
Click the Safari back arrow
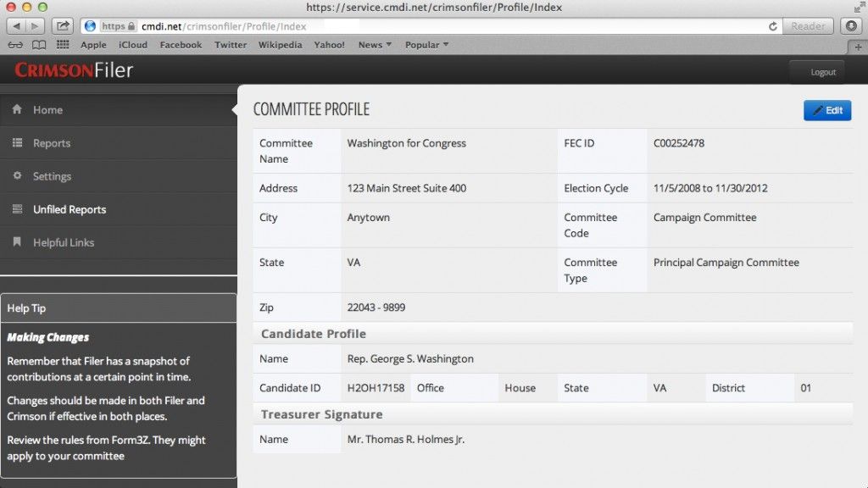coord(16,26)
